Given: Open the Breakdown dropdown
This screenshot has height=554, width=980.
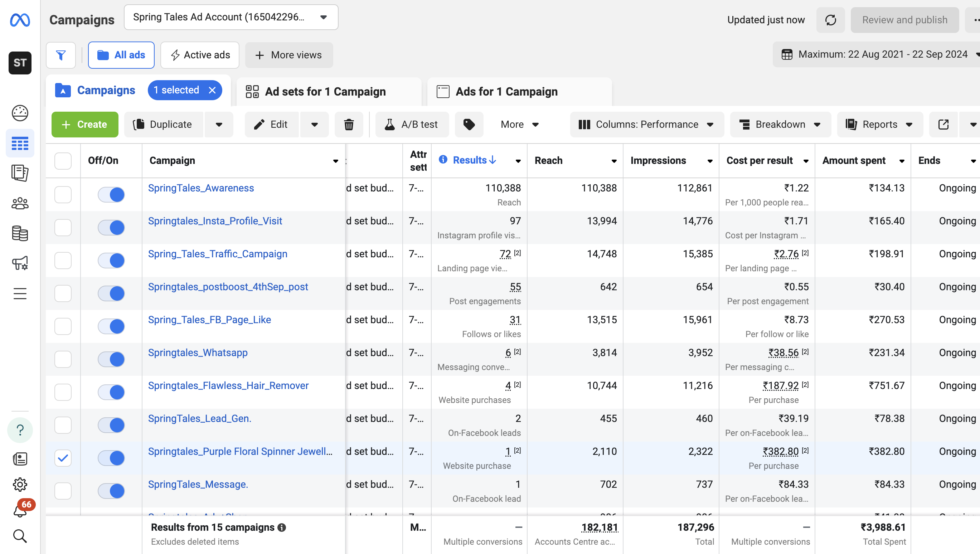Looking at the screenshot, I should (x=780, y=125).
